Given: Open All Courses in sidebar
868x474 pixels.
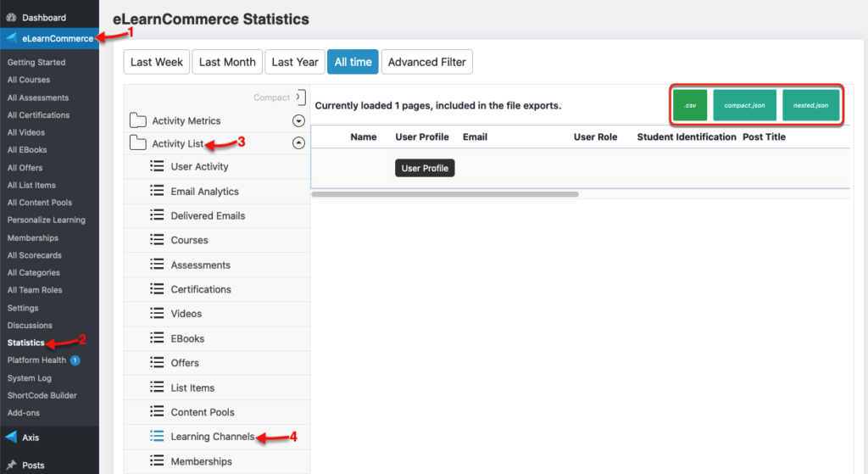Looking at the screenshot, I should pos(29,80).
